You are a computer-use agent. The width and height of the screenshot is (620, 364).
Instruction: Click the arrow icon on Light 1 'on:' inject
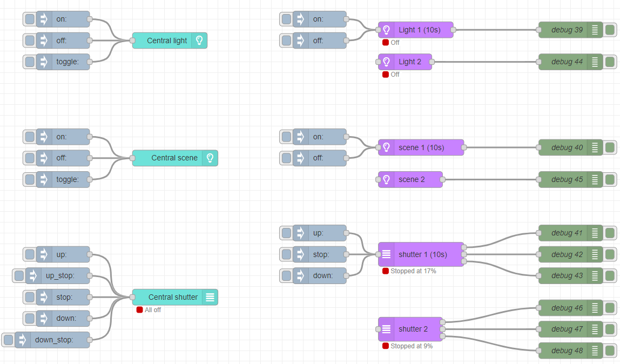coord(300,19)
